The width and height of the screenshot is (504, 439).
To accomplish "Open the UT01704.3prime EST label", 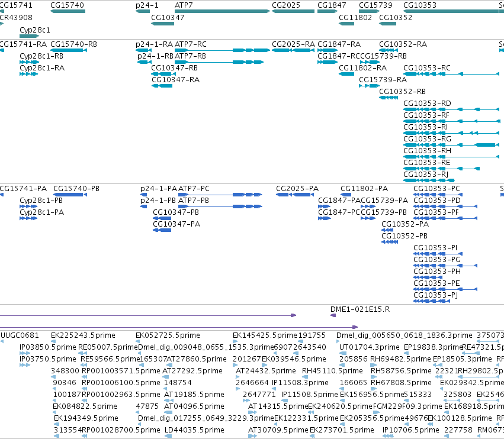I will (370, 347).
